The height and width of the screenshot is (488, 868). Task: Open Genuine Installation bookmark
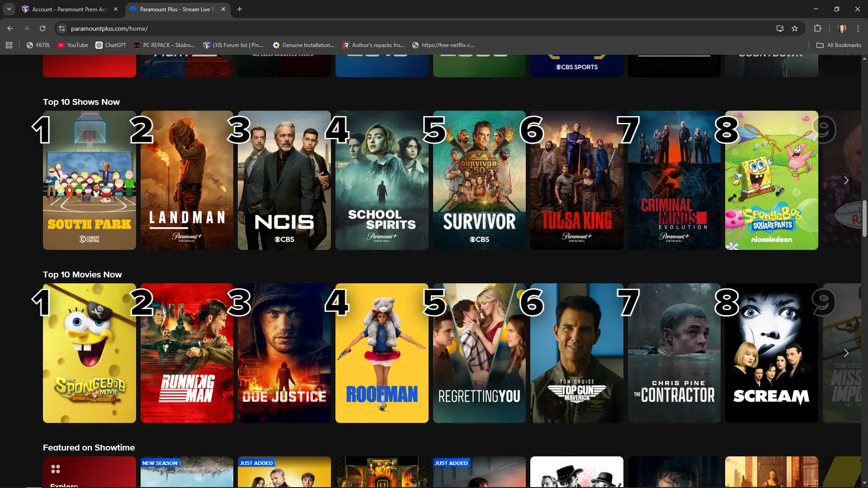(x=303, y=45)
